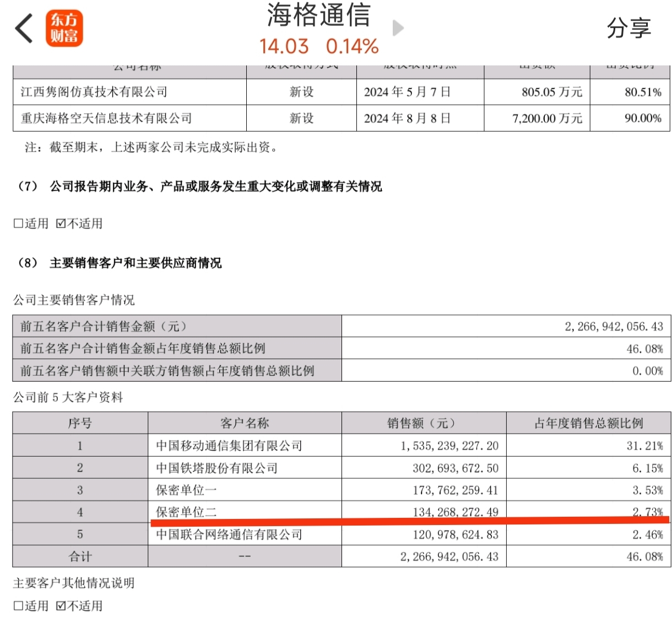This screenshot has height=617, width=672.
Task: Select customer 中国联合网络通信有限公司
Action: pos(229,534)
